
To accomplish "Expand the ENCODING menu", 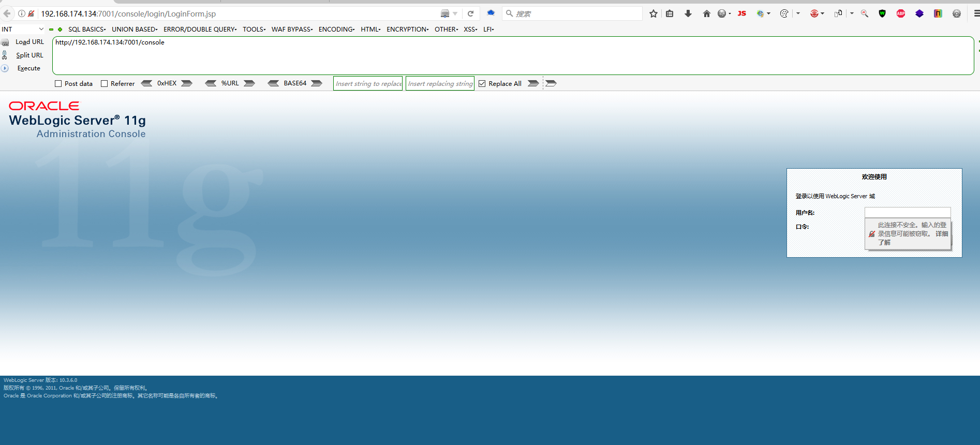I will (337, 29).
